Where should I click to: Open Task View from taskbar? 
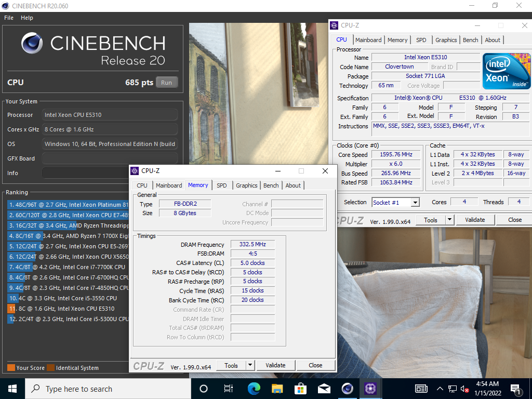(229, 389)
